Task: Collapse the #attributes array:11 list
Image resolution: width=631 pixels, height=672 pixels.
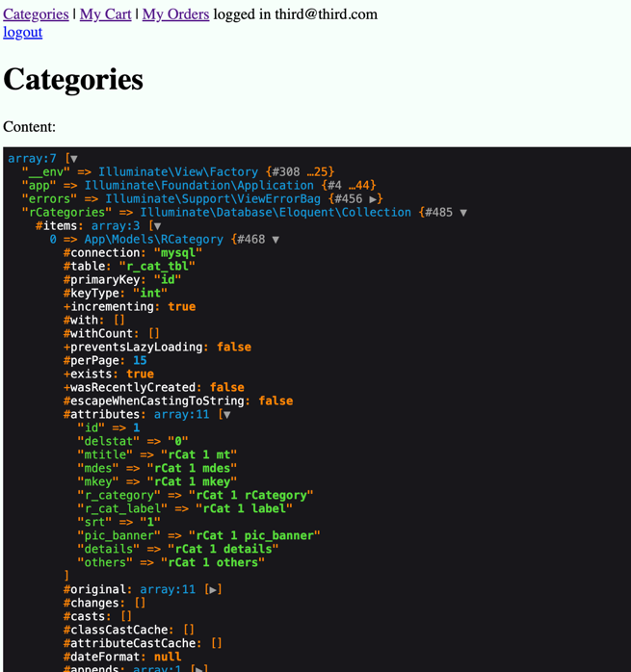Action: (226, 415)
